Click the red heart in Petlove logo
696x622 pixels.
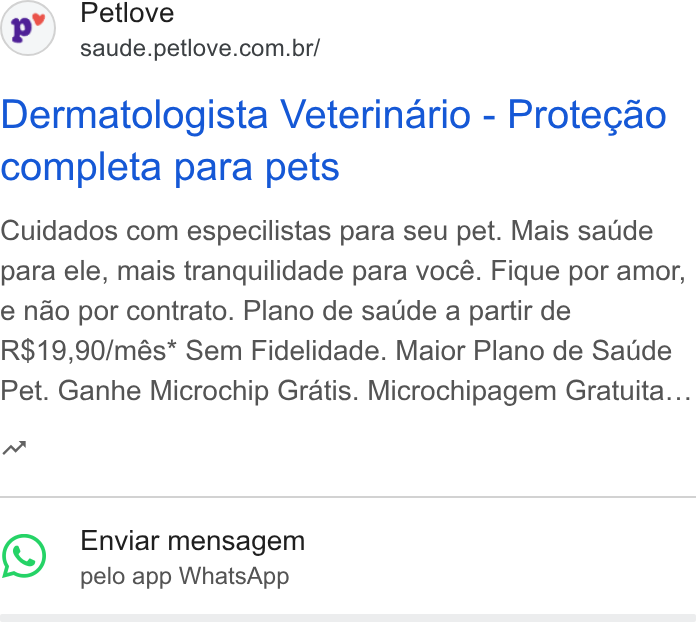pyautogui.click(x=39, y=20)
